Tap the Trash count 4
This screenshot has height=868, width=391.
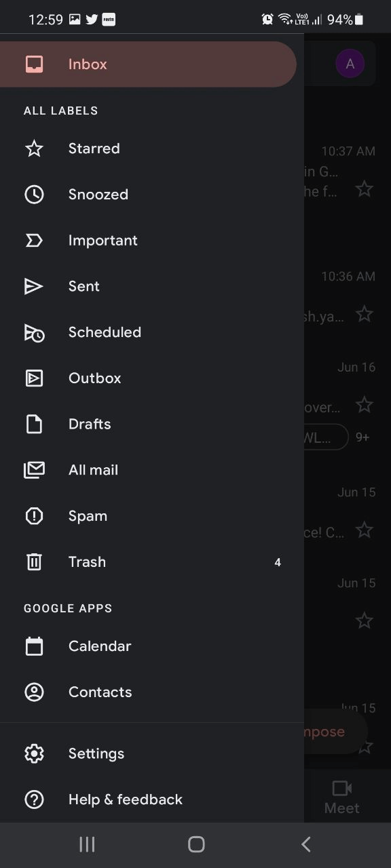(278, 562)
